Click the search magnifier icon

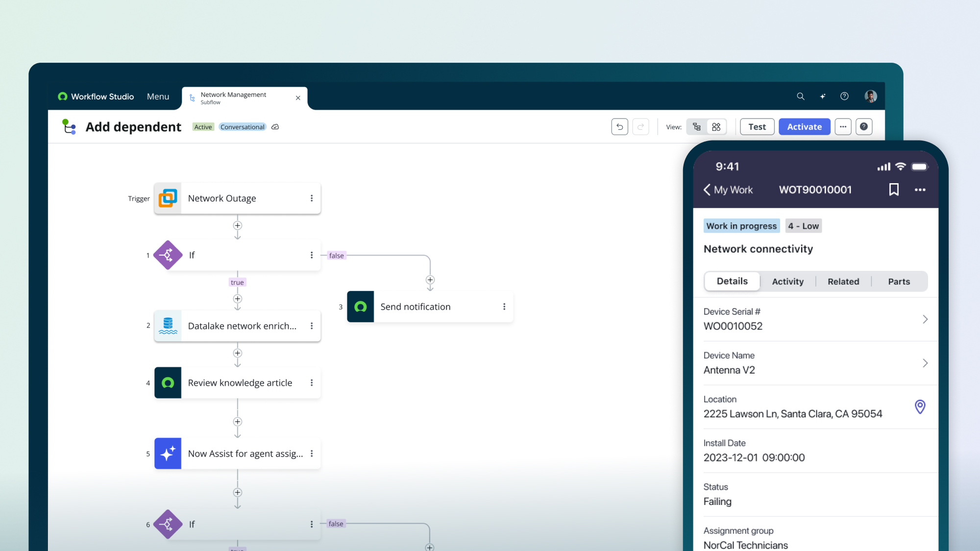pyautogui.click(x=801, y=96)
